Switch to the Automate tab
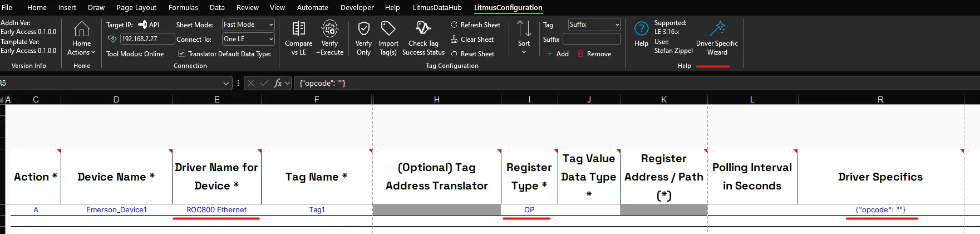 [x=312, y=7]
